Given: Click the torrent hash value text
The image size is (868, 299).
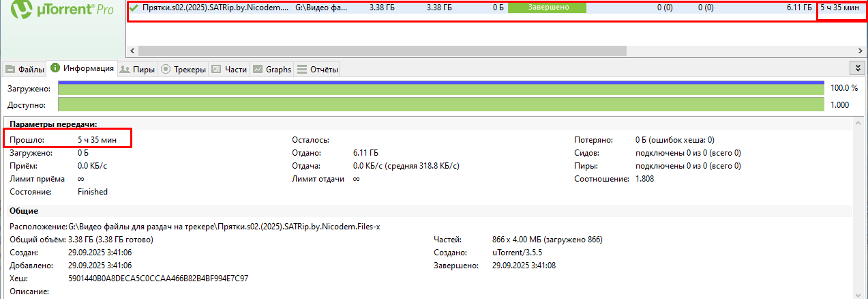Looking at the screenshot, I should pos(158,279).
